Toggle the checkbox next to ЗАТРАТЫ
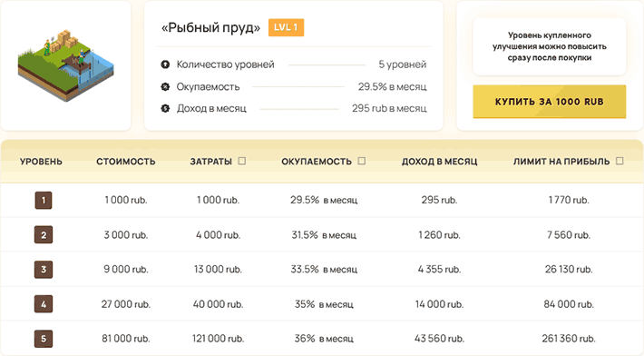The image size is (644, 356). pyautogui.click(x=242, y=161)
